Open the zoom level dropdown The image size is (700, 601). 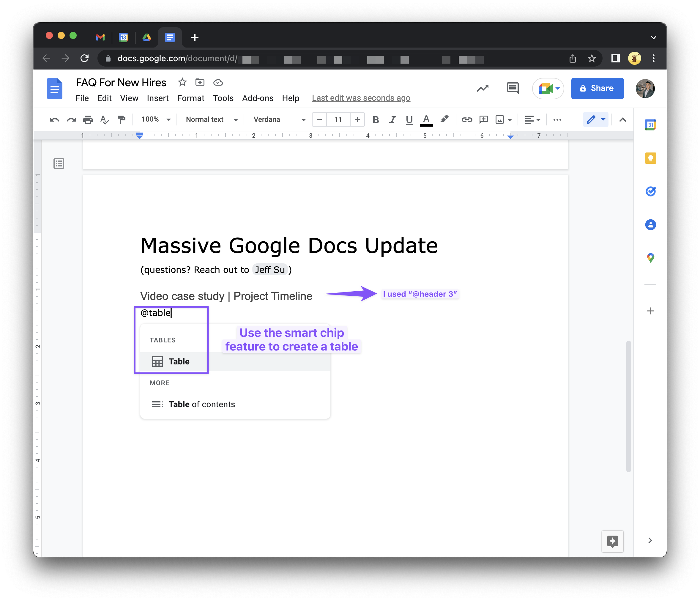tap(156, 120)
